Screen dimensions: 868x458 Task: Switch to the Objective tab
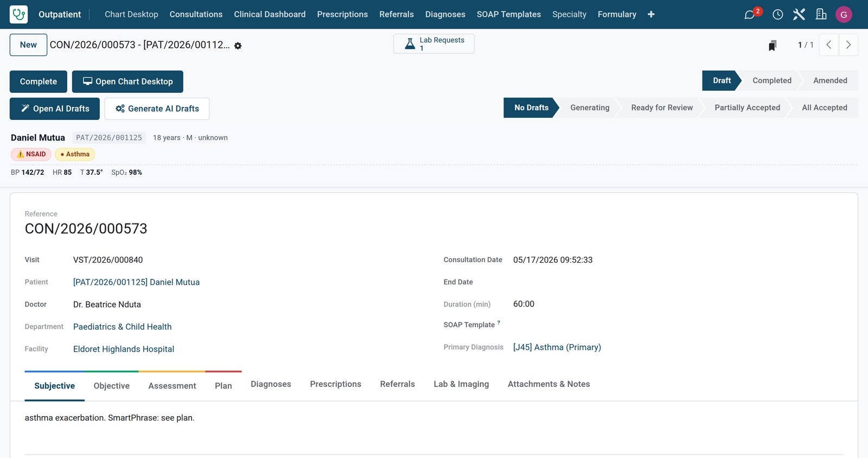(x=112, y=386)
